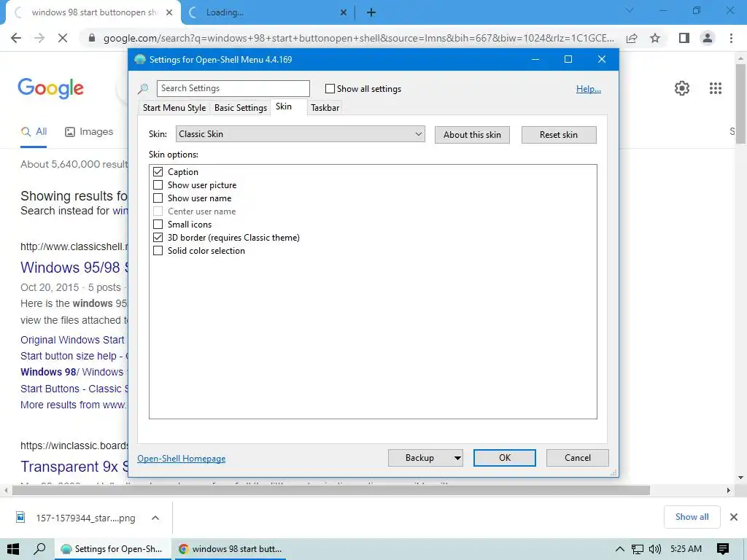Click the taskbar clock 5:25 AM
This screenshot has width=747, height=560.
click(x=686, y=549)
